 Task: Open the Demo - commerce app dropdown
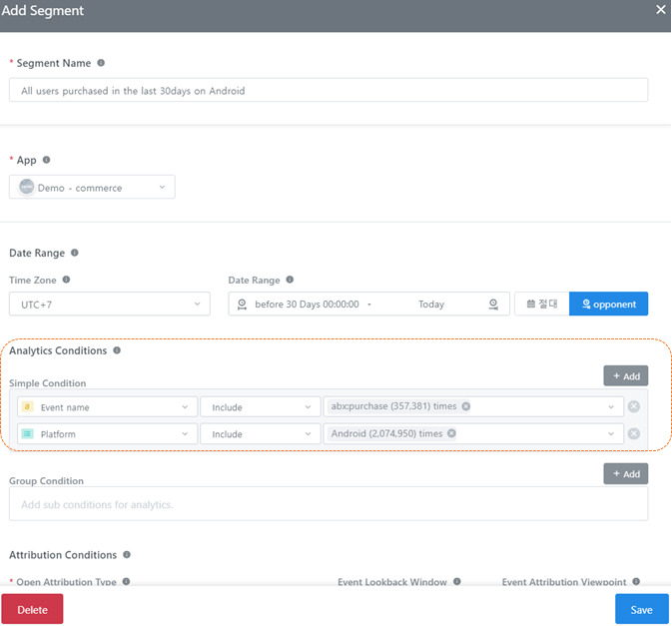92,188
